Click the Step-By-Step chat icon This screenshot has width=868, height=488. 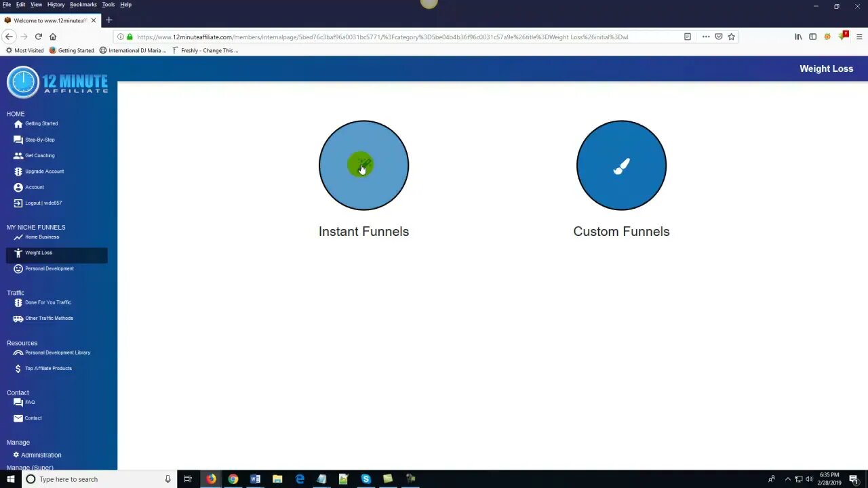(x=18, y=140)
